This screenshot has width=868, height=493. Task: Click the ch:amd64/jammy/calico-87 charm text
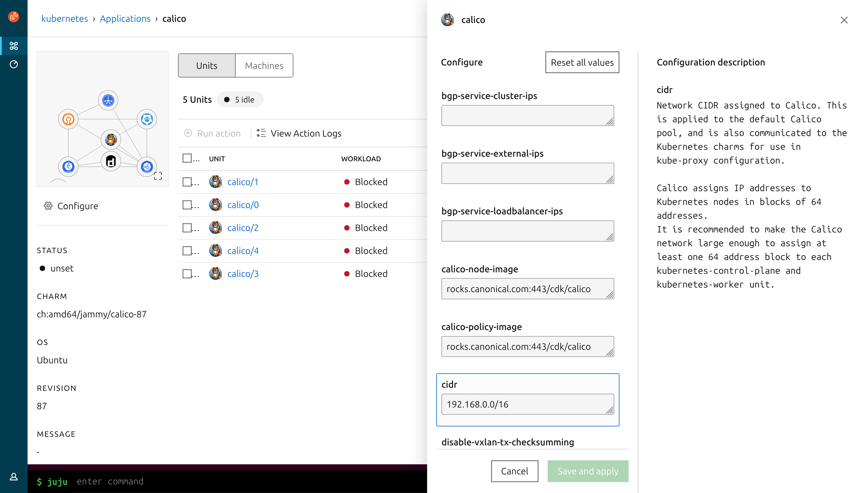tap(92, 314)
